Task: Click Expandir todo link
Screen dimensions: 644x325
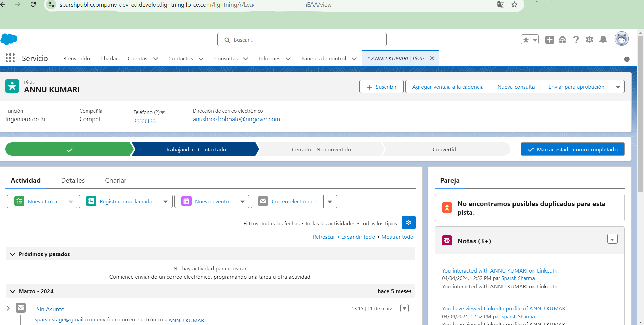Action: pos(358,237)
